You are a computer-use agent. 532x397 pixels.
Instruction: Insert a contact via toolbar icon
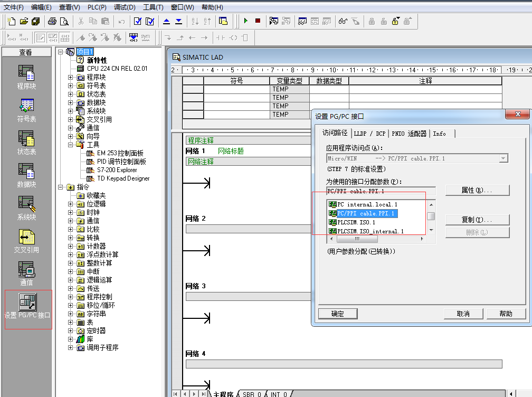pyautogui.click(x=220, y=37)
